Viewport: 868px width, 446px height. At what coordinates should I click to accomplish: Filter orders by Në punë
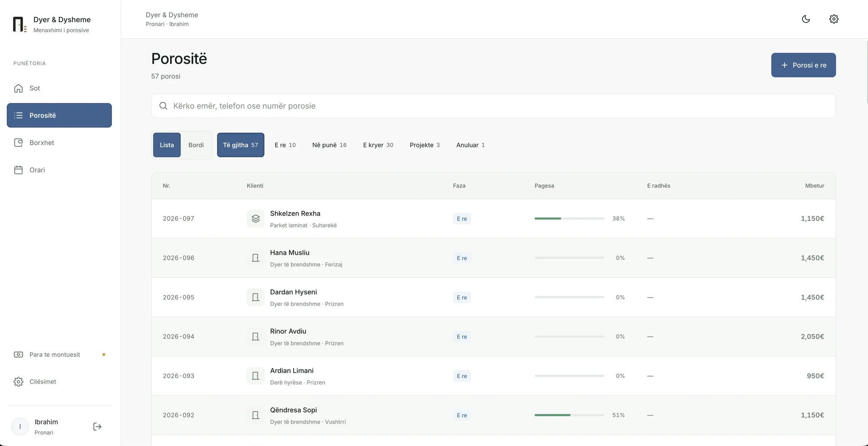(x=329, y=145)
